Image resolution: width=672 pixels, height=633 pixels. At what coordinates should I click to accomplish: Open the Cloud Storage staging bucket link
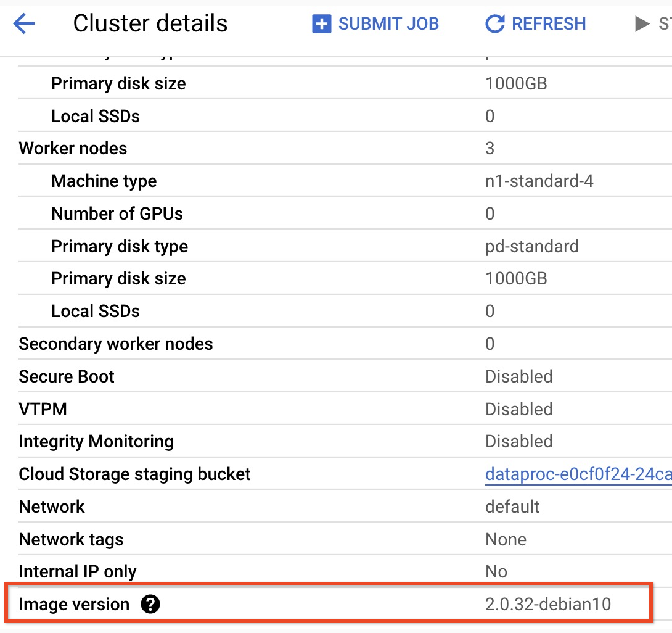[x=577, y=474]
